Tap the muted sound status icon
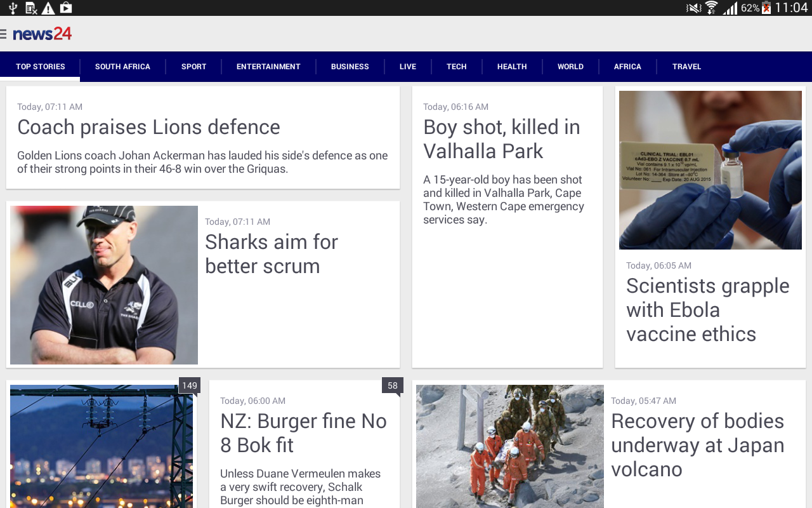This screenshot has height=508, width=812. [x=693, y=8]
